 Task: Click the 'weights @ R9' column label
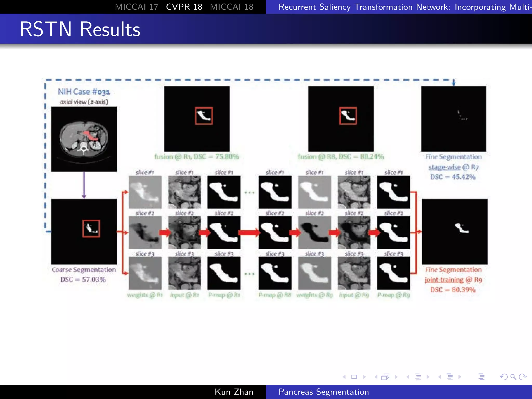click(x=315, y=295)
